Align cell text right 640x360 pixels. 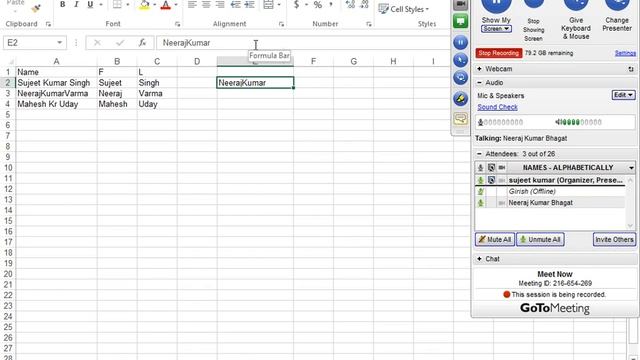pyautogui.click(x=220, y=4)
